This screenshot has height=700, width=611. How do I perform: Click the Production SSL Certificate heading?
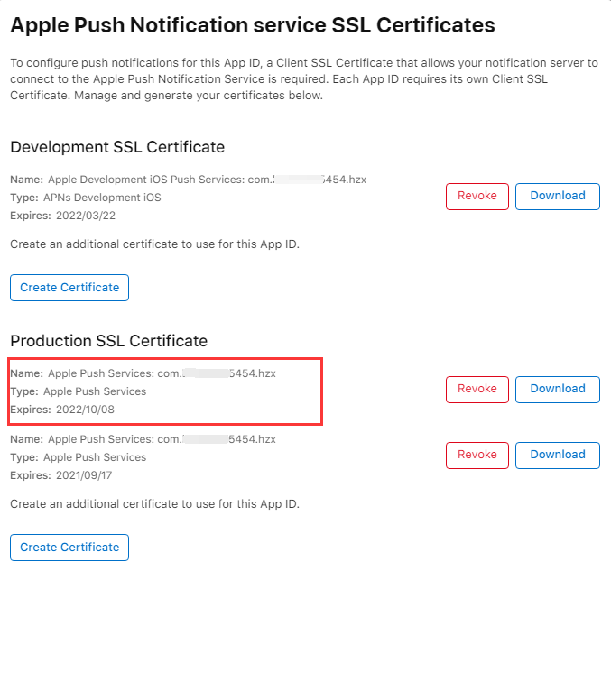click(x=108, y=341)
